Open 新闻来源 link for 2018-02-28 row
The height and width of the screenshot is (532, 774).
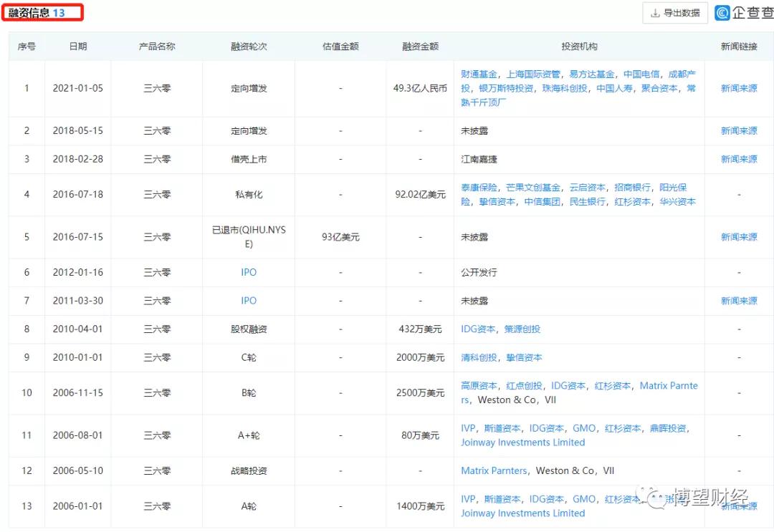click(x=738, y=159)
